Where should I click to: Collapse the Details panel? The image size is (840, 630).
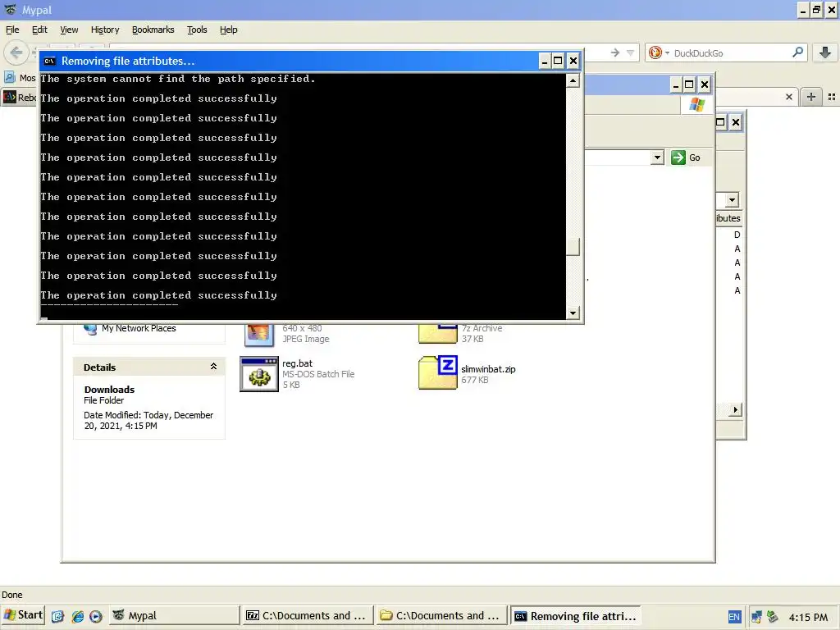coord(213,367)
